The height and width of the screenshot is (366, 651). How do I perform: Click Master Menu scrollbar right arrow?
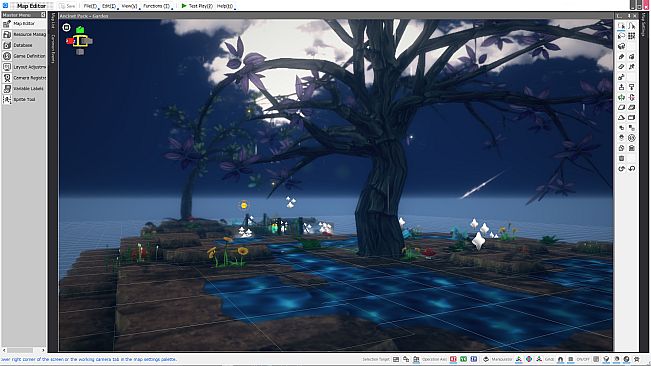point(43,350)
